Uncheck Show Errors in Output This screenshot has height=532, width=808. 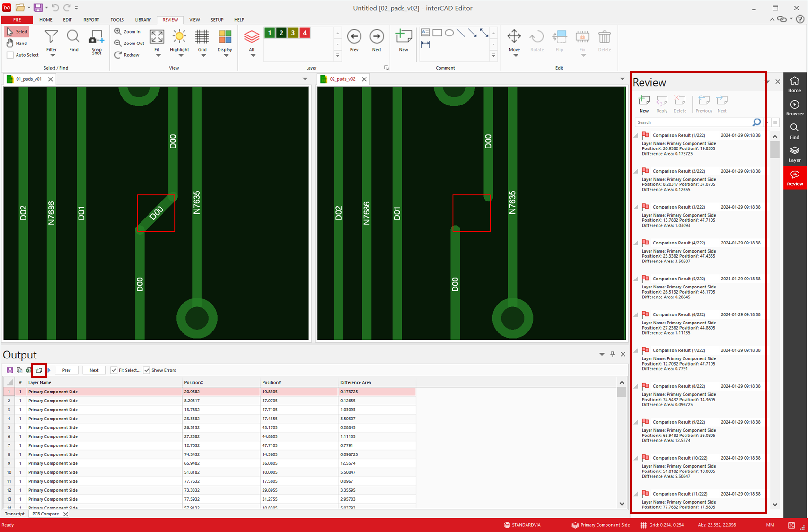pyautogui.click(x=147, y=370)
